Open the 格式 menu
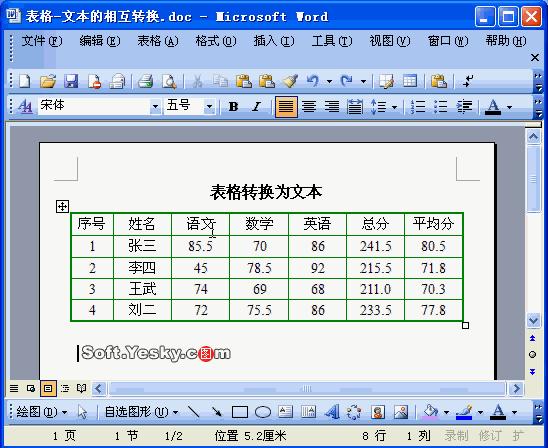Screen dimensions: 548x448 (x=216, y=41)
